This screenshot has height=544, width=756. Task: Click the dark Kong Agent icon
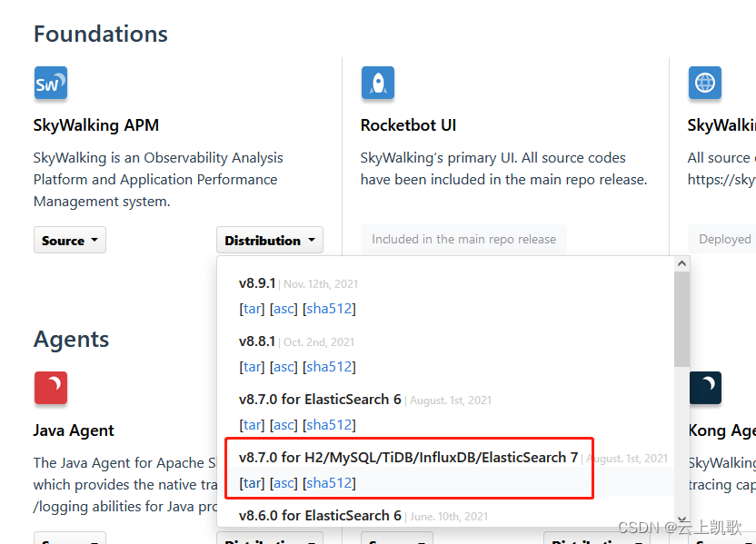[705, 388]
